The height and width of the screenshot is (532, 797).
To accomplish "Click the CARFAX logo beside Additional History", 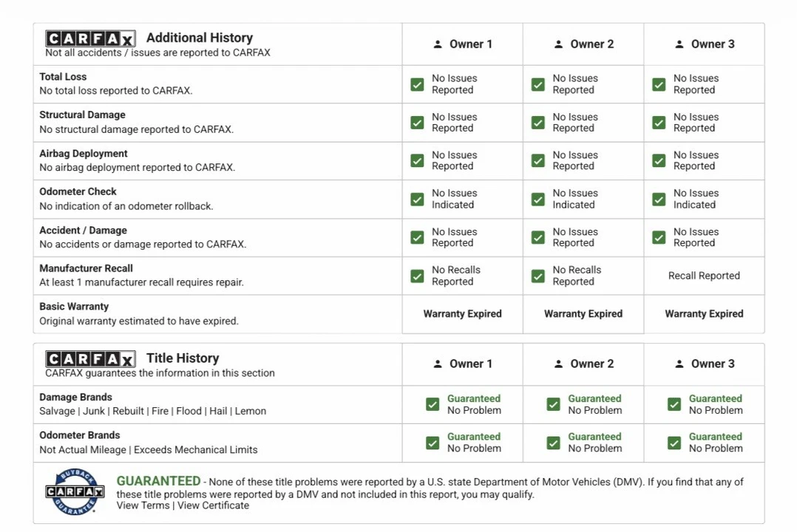I will coord(90,38).
